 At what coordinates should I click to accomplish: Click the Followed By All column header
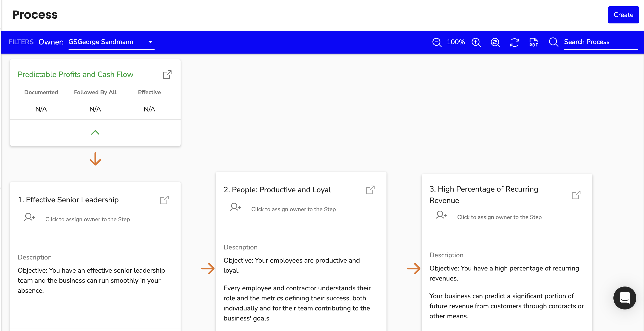click(95, 92)
